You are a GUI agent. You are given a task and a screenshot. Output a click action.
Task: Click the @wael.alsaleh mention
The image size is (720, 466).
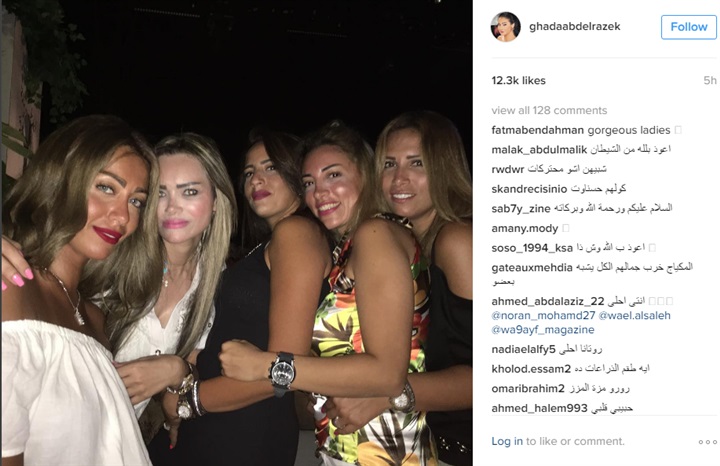(635, 315)
